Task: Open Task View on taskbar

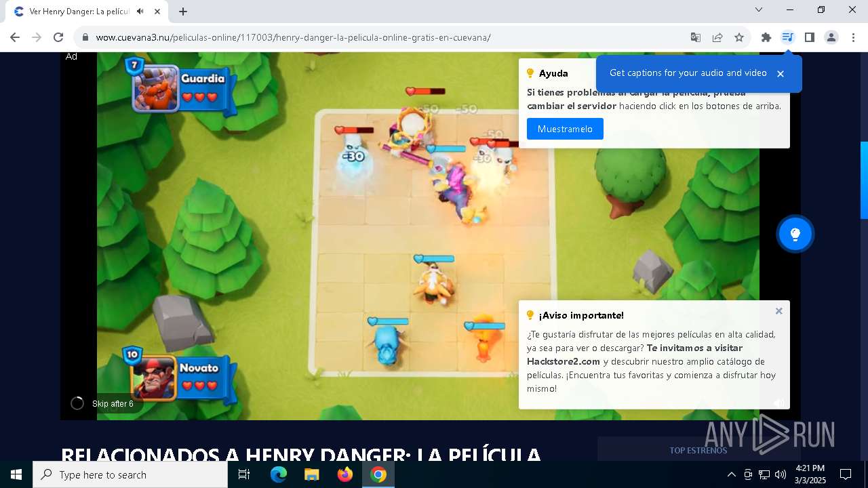Action: (244, 474)
